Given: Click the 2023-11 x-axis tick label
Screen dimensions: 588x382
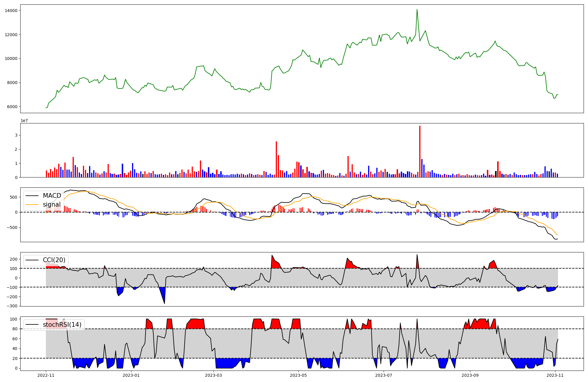Looking at the screenshot, I should pos(555,375).
